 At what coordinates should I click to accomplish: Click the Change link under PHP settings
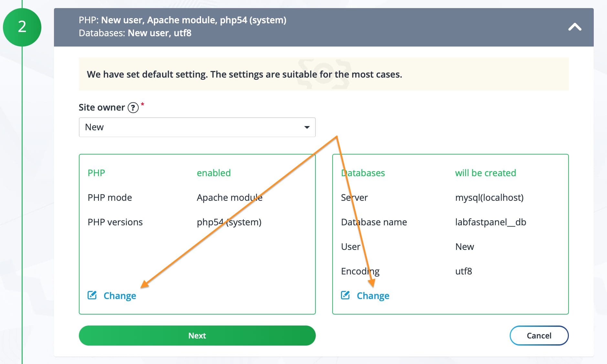[120, 296]
